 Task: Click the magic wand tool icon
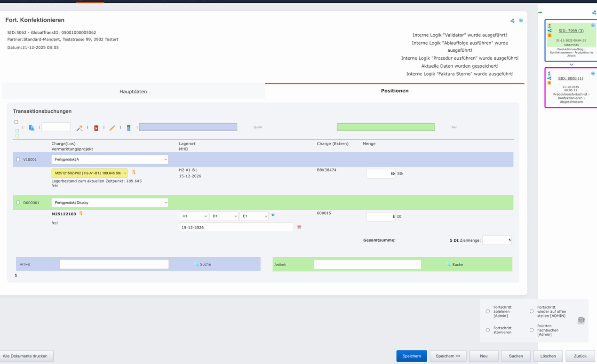click(80, 128)
